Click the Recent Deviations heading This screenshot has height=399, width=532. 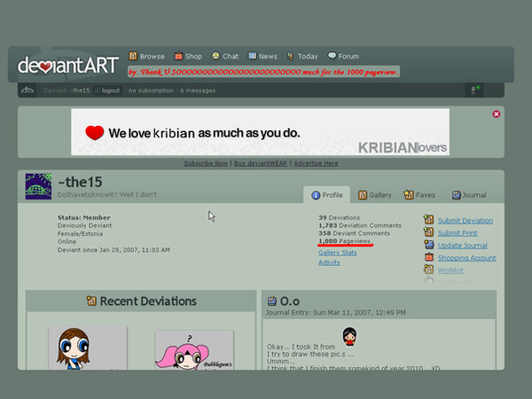coord(148,301)
